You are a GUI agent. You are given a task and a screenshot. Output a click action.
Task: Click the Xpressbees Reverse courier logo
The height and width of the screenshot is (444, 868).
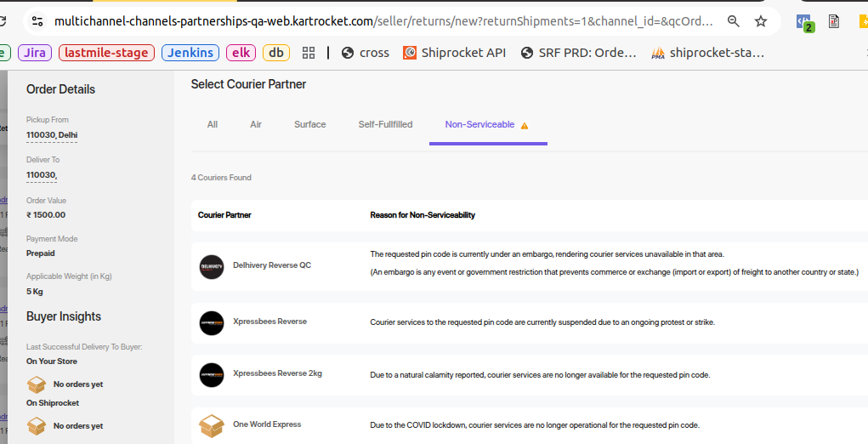click(x=211, y=323)
